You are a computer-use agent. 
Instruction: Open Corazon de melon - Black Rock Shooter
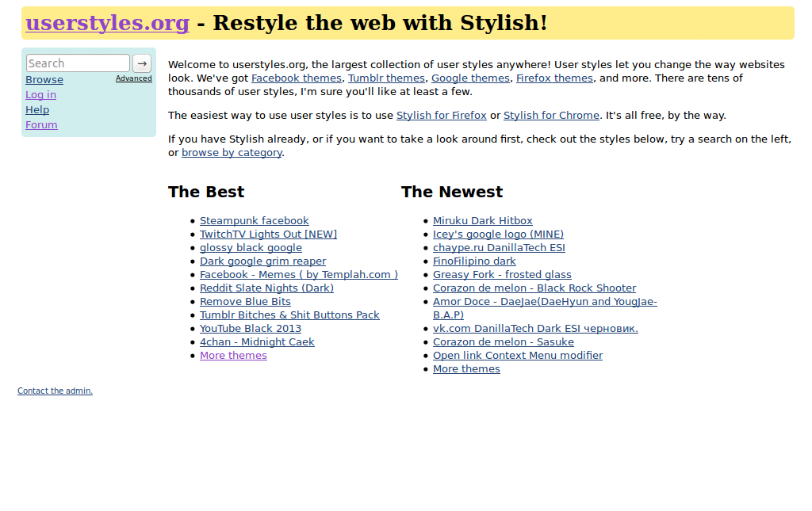(534, 288)
